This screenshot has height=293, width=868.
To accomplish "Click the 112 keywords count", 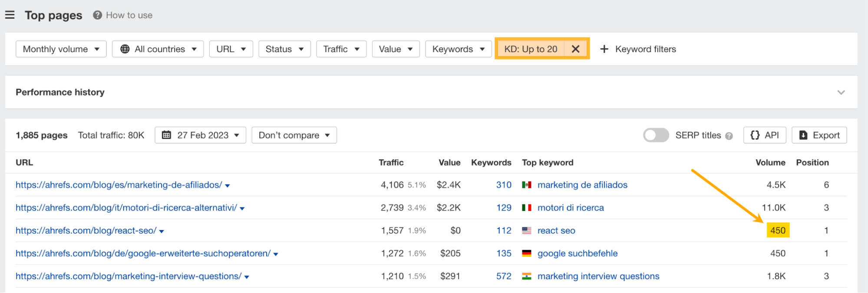I will click(x=504, y=230).
